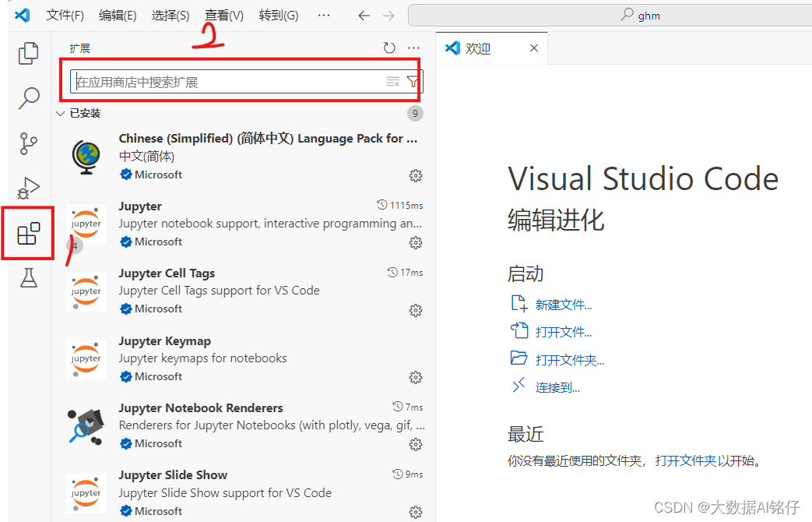The width and height of the screenshot is (812, 522).
Task: Open the Extensions view icon
Action: tap(29, 233)
